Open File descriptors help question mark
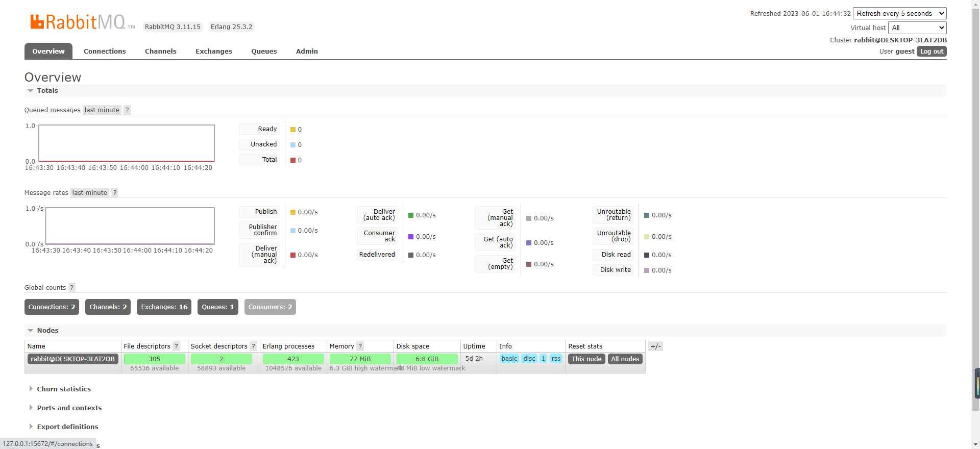 (x=177, y=346)
